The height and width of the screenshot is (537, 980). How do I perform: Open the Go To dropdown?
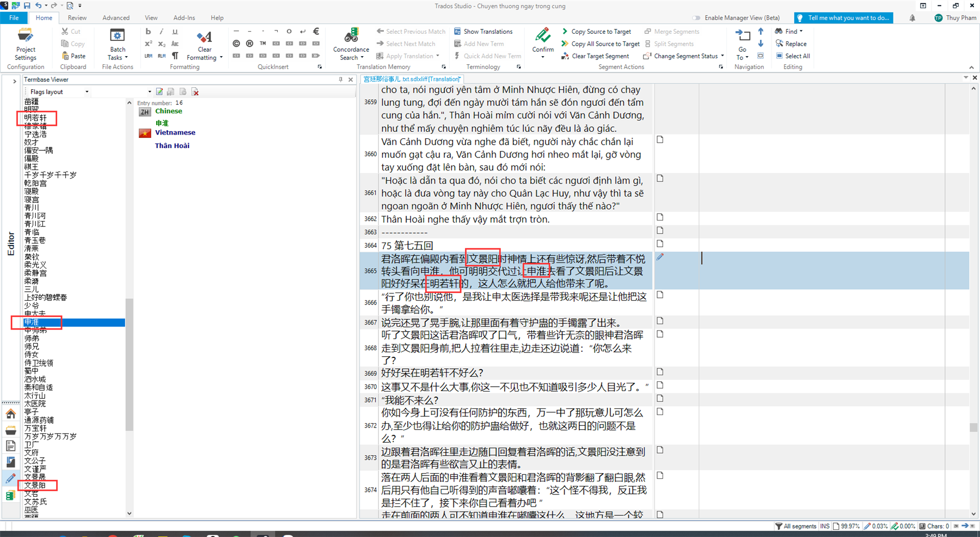pyautogui.click(x=742, y=45)
